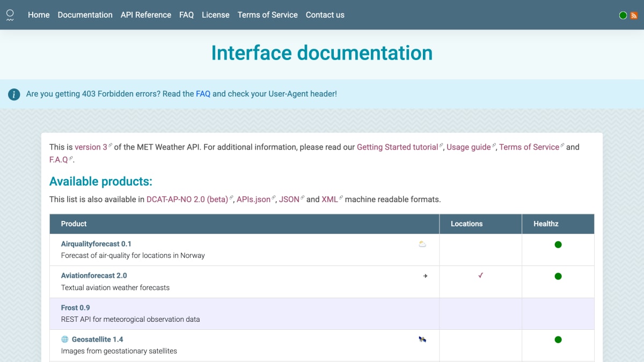
Task: Click the Airqualityforecast green health dot
Action: (558, 245)
